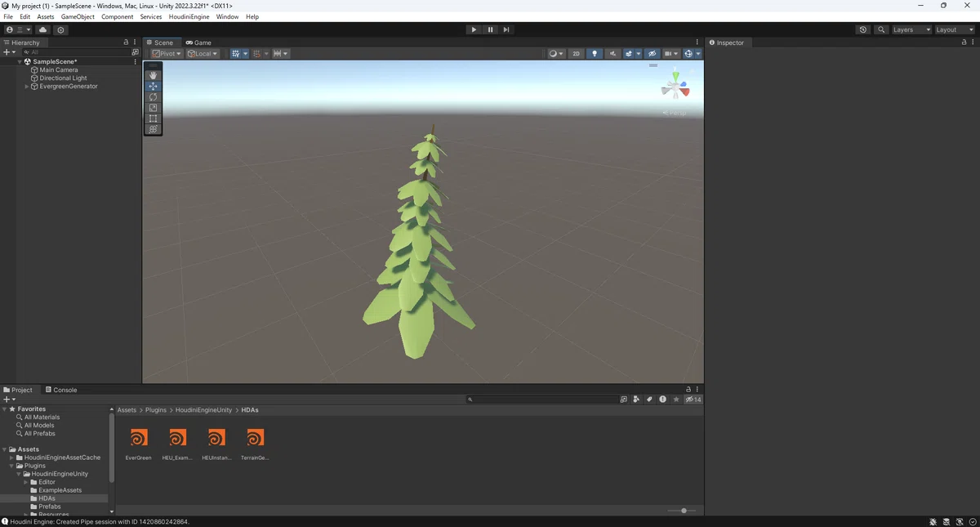Viewport: 980px width, 527px height.
Task: Toggle grid snapping button
Action: pos(236,53)
